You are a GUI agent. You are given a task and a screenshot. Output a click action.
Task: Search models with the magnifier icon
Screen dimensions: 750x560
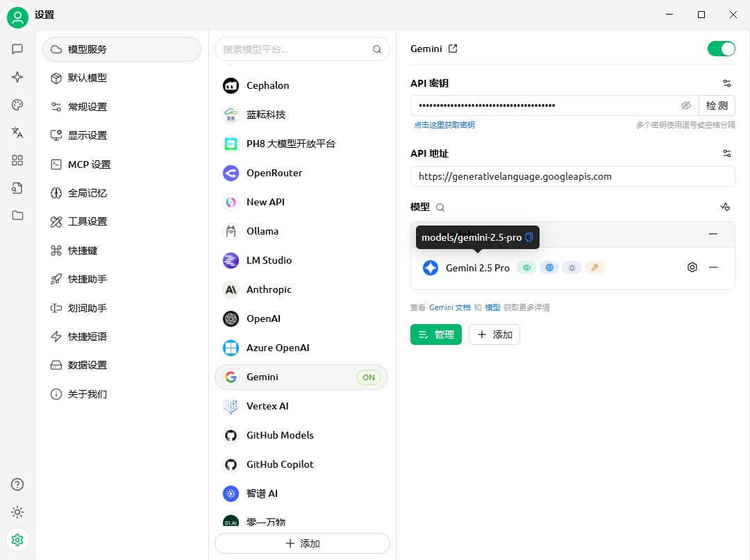[440, 207]
